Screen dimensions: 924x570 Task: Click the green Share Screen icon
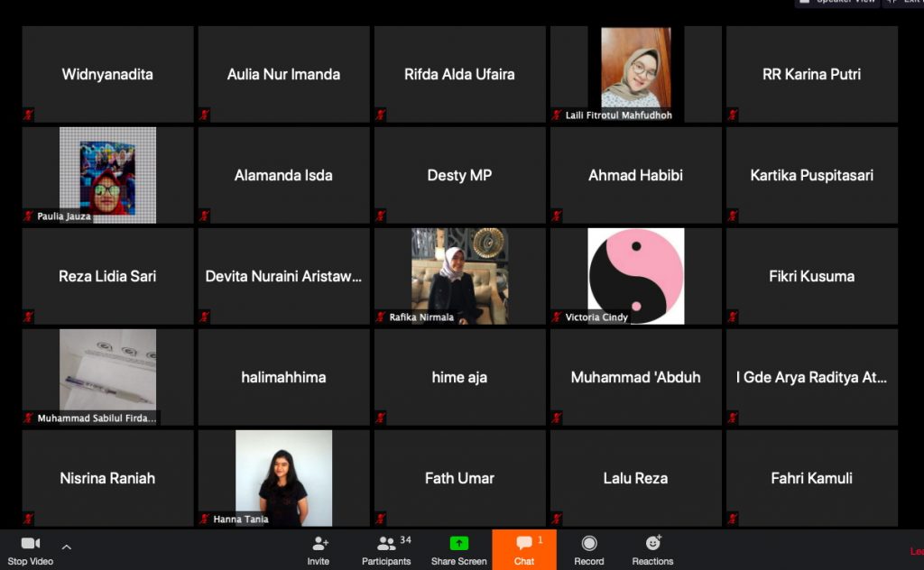[458, 544]
